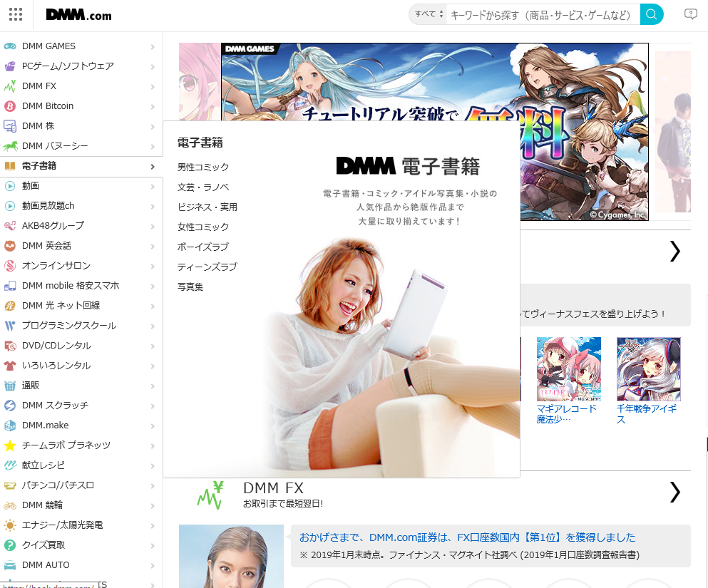Screen dimensions: 708x588
Task: Click the DMM 英会話 owl icon
Action: coord(10,246)
